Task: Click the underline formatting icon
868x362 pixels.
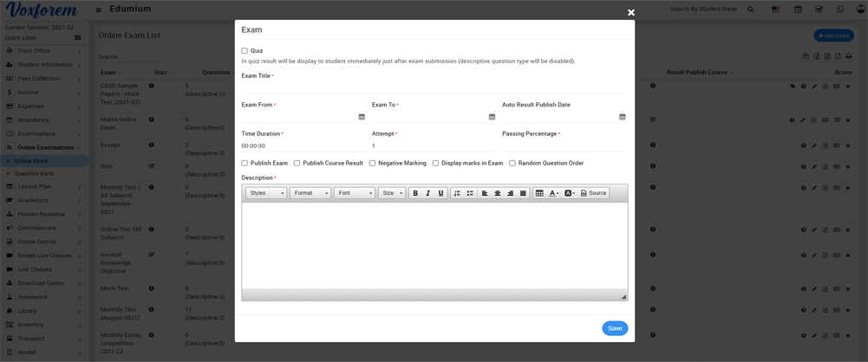Action: [441, 193]
